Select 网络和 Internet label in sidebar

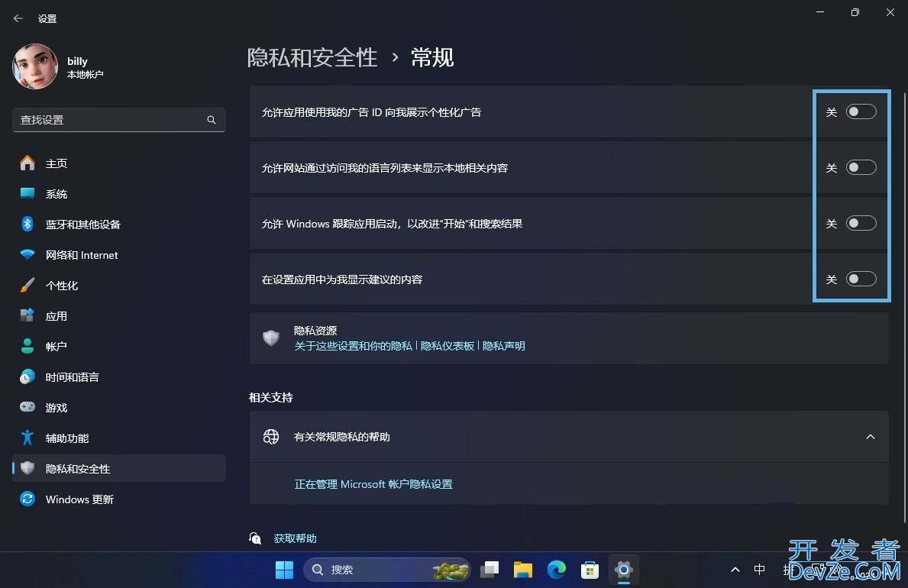(82, 255)
